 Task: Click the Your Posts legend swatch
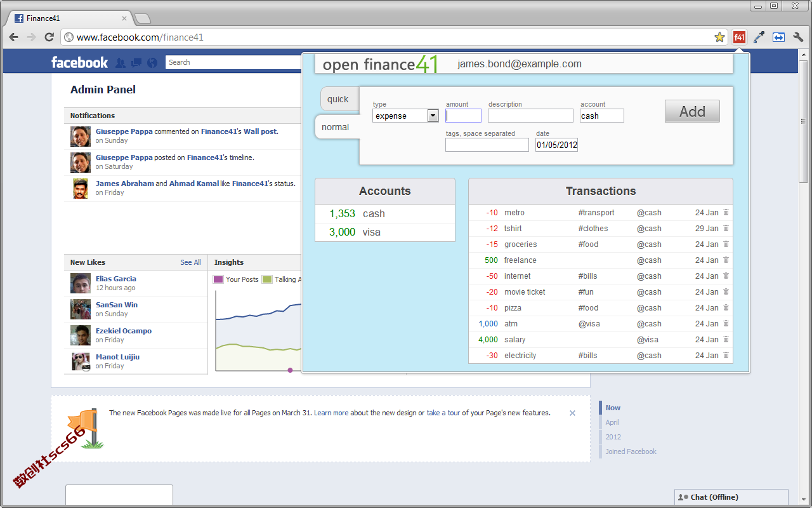[x=218, y=279]
